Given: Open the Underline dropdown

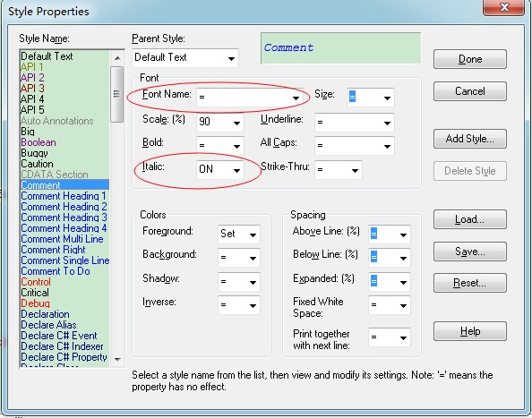Looking at the screenshot, I should click(354, 122).
